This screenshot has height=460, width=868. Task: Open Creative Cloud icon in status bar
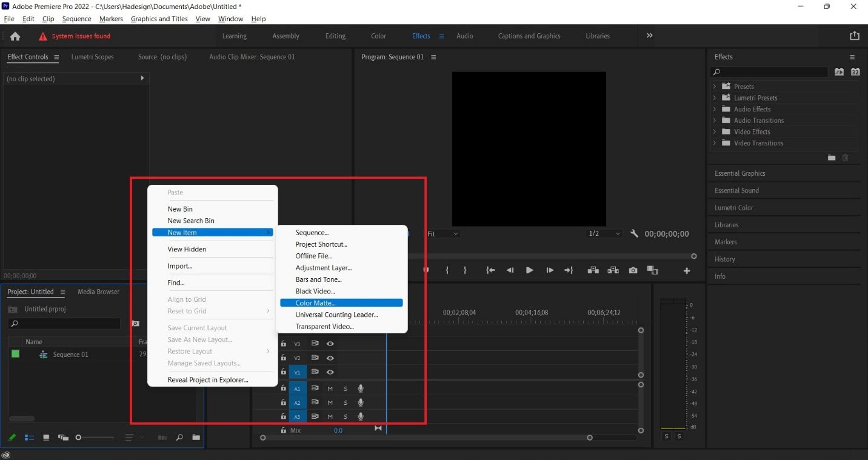5,455
